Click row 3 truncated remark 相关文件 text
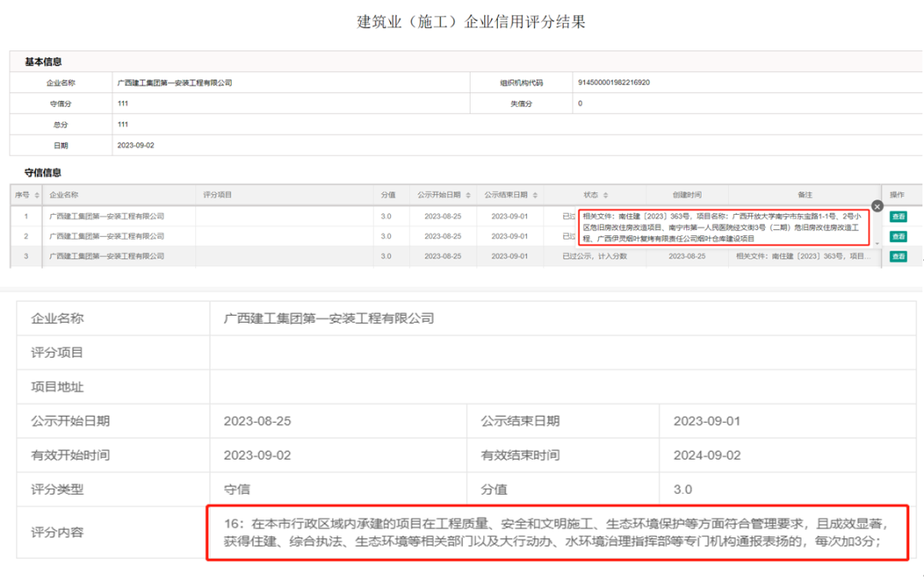 coord(803,257)
